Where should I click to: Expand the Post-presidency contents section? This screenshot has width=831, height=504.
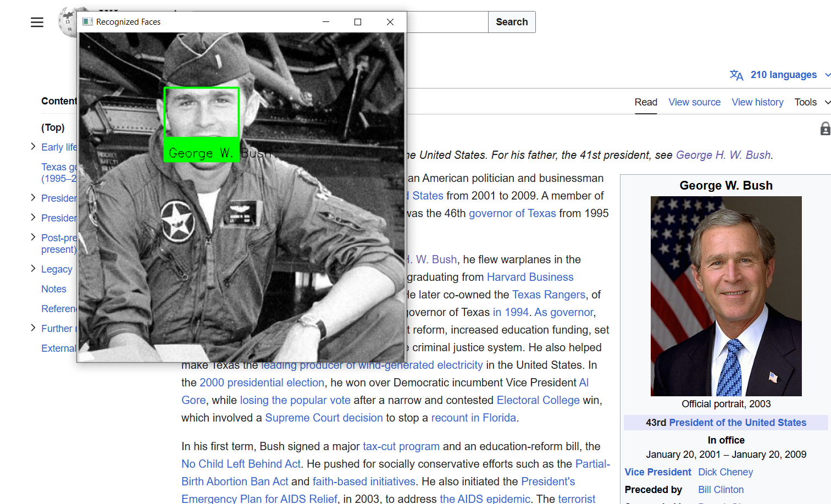(x=33, y=237)
